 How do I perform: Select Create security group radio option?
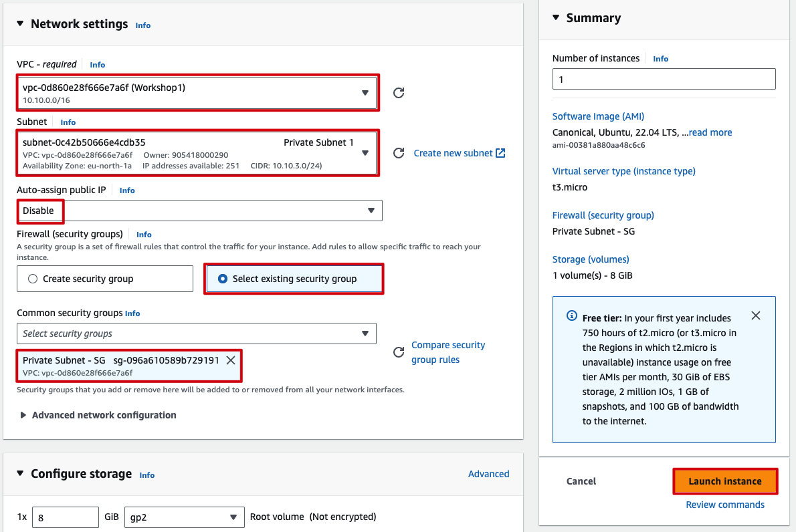point(33,279)
